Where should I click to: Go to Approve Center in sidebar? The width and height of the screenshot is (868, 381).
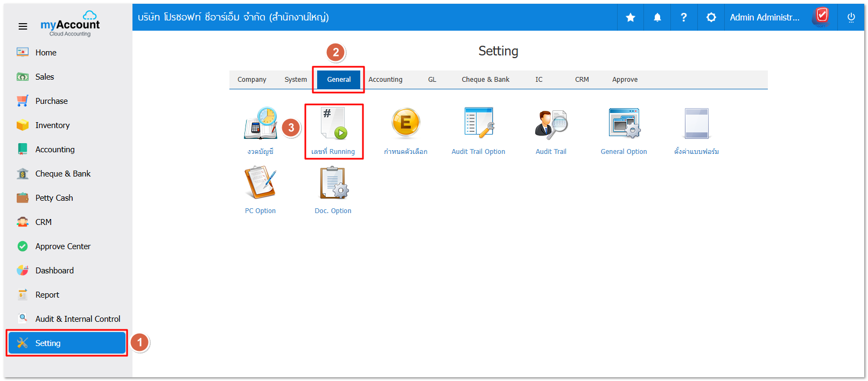[x=62, y=246]
